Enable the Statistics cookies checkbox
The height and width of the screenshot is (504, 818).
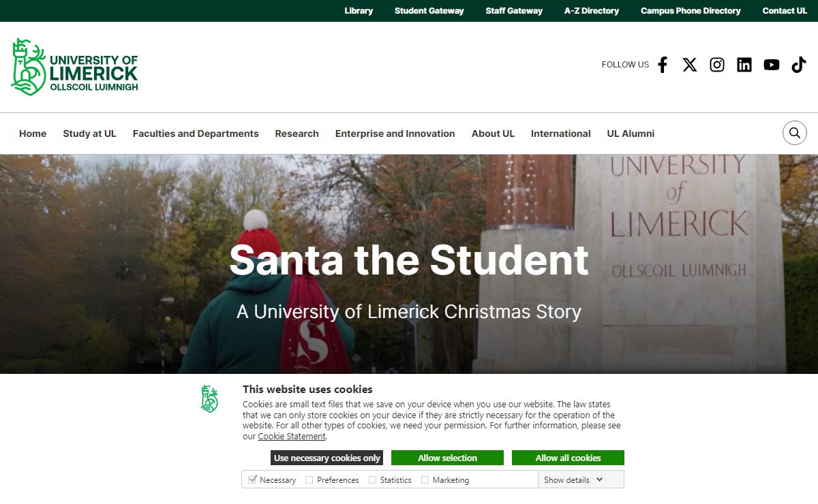click(372, 479)
